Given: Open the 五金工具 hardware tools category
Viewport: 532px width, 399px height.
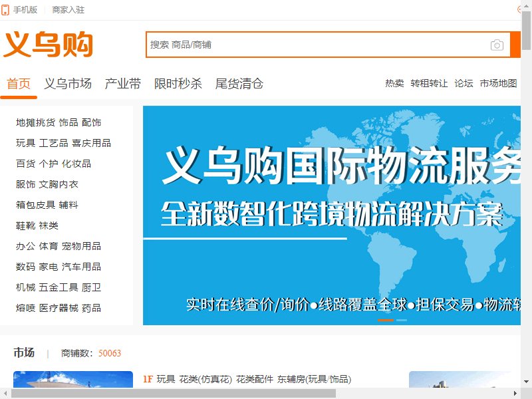Looking at the screenshot, I should point(59,288).
